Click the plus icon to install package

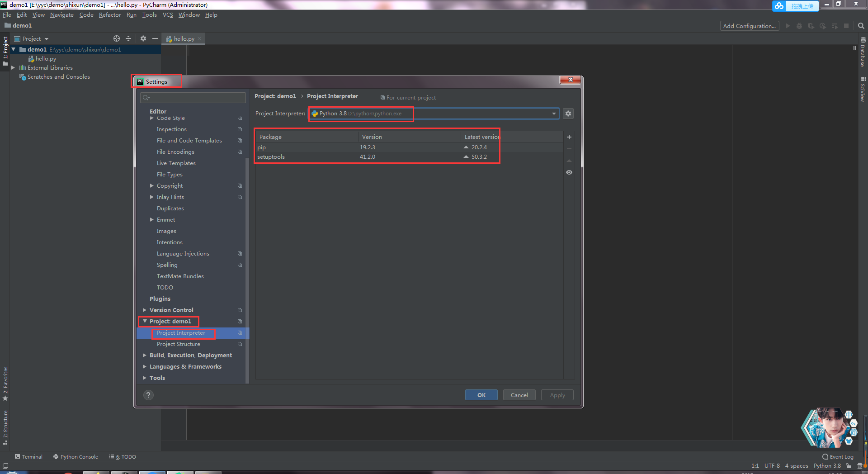[569, 137]
